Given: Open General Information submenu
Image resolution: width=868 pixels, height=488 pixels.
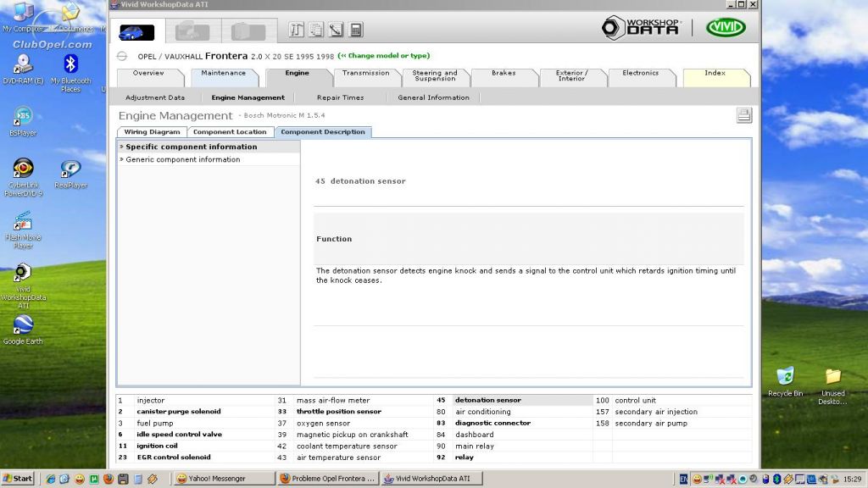Looking at the screenshot, I should [x=433, y=97].
